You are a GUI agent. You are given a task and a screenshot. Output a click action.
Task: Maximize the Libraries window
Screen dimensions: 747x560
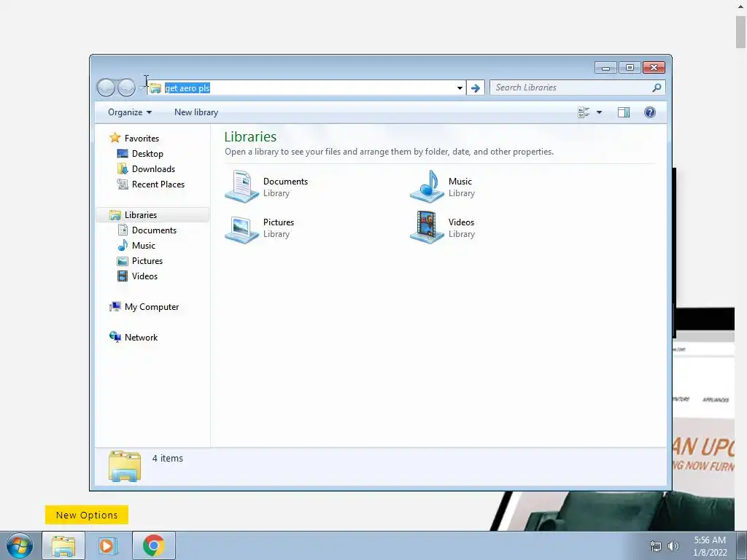pyautogui.click(x=630, y=68)
